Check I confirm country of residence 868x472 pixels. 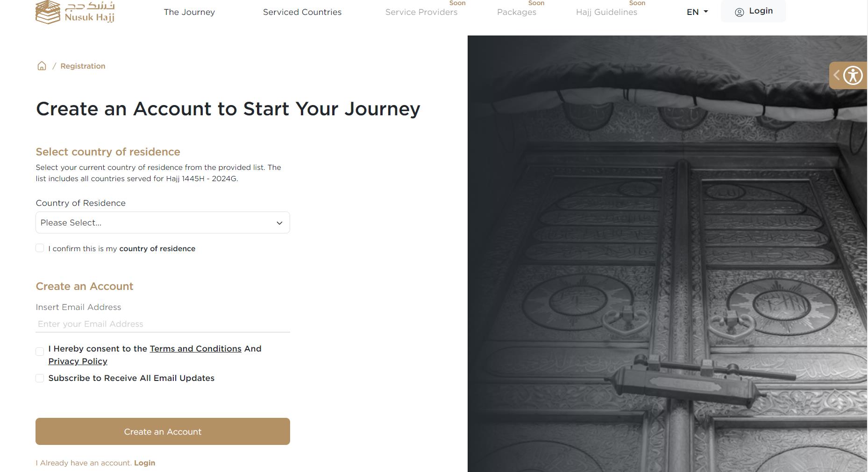click(x=40, y=248)
